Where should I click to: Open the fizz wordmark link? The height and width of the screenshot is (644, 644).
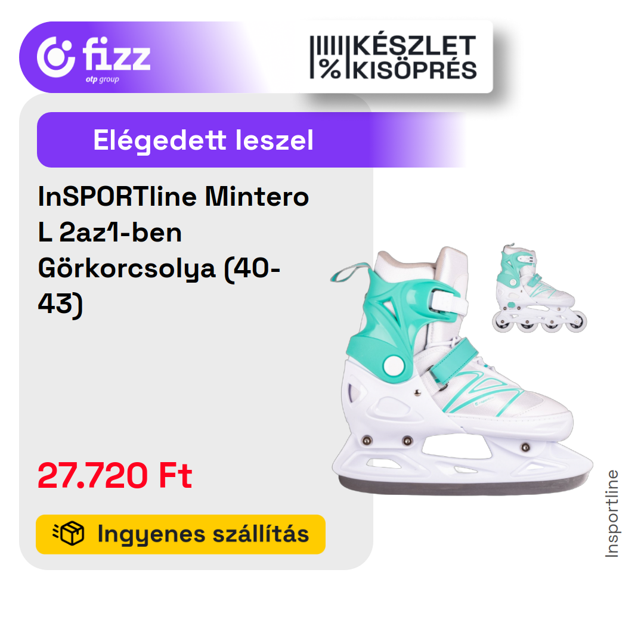point(117,54)
